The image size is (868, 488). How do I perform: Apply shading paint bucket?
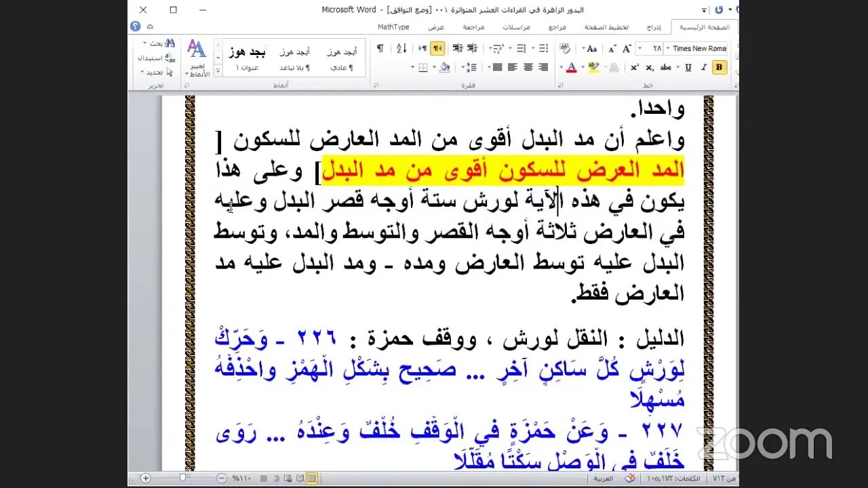point(444,67)
